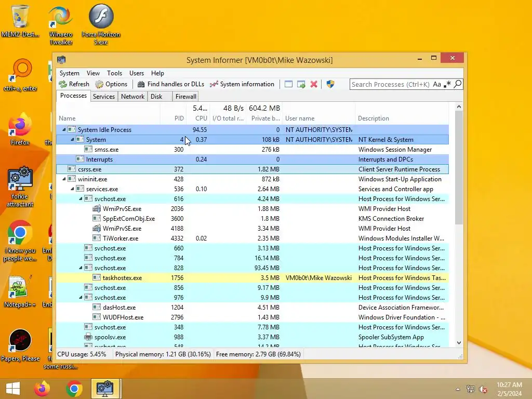Click the find window and thread icon
Image resolution: width=532 pixels, height=399 pixels.
point(301,84)
